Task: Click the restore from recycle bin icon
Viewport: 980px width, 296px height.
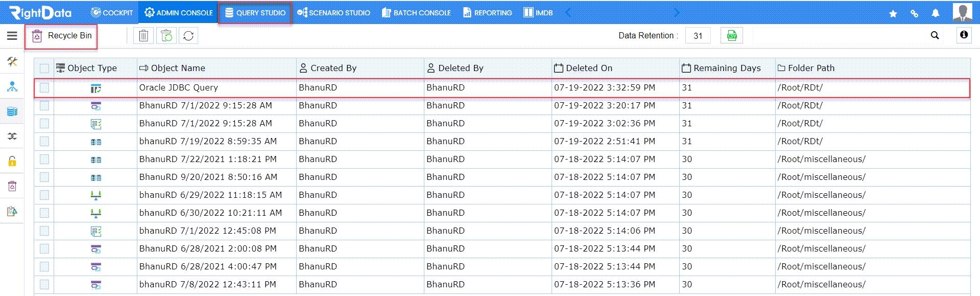Action: [166, 36]
